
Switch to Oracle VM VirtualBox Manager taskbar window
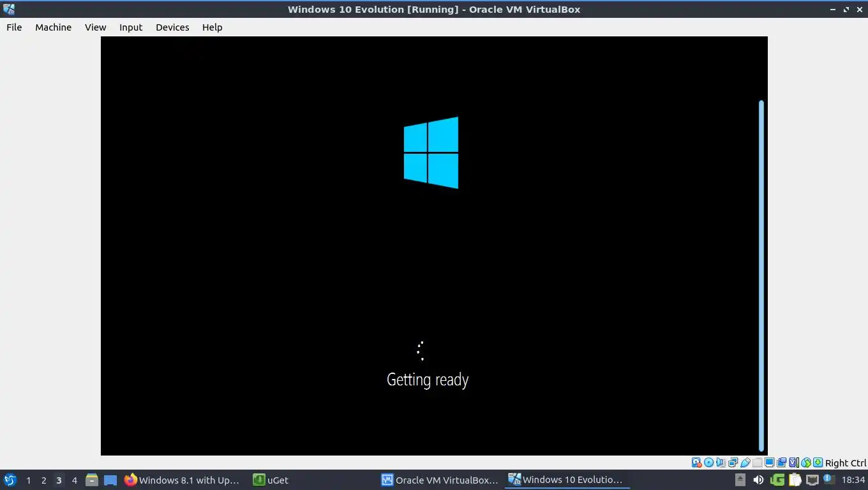[440, 480]
